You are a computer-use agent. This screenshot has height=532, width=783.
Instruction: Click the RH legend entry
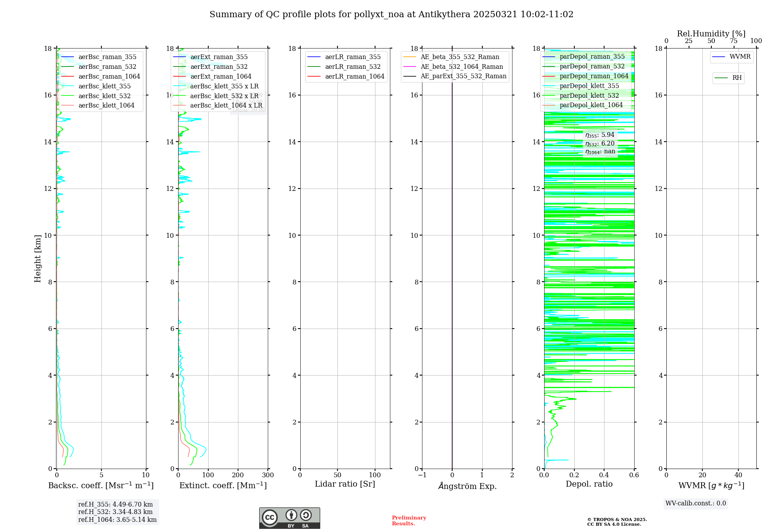pos(729,78)
